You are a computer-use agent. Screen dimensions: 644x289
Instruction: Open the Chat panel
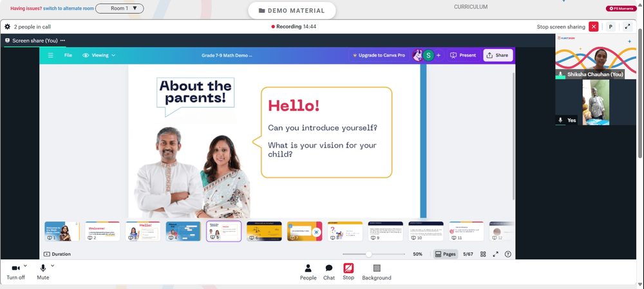(329, 272)
